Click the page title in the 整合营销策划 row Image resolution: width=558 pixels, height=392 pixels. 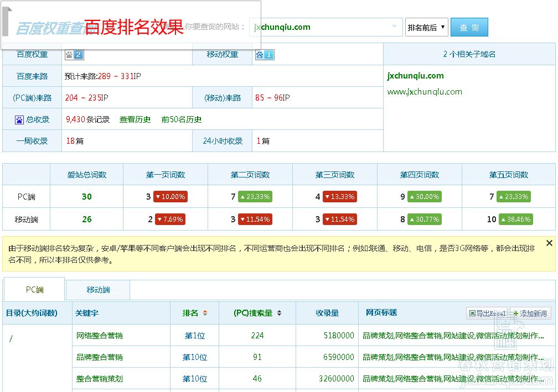(x=453, y=379)
